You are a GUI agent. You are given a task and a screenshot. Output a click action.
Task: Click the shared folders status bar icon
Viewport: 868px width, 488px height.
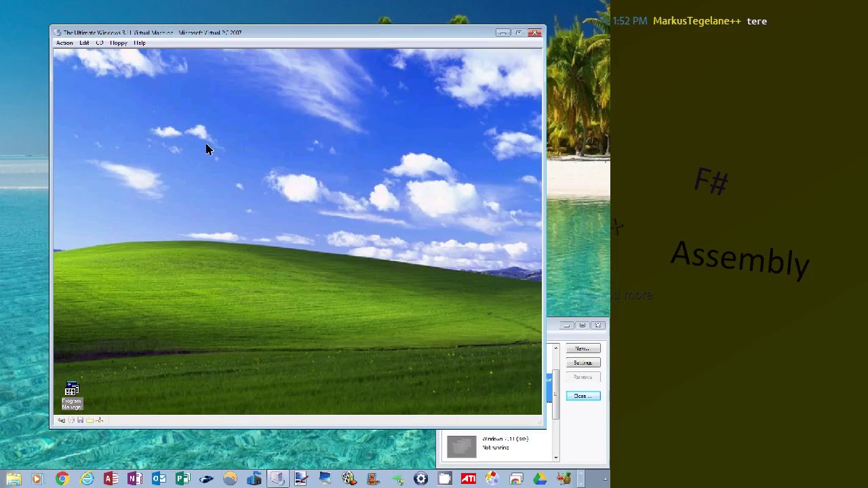pyautogui.click(x=90, y=420)
